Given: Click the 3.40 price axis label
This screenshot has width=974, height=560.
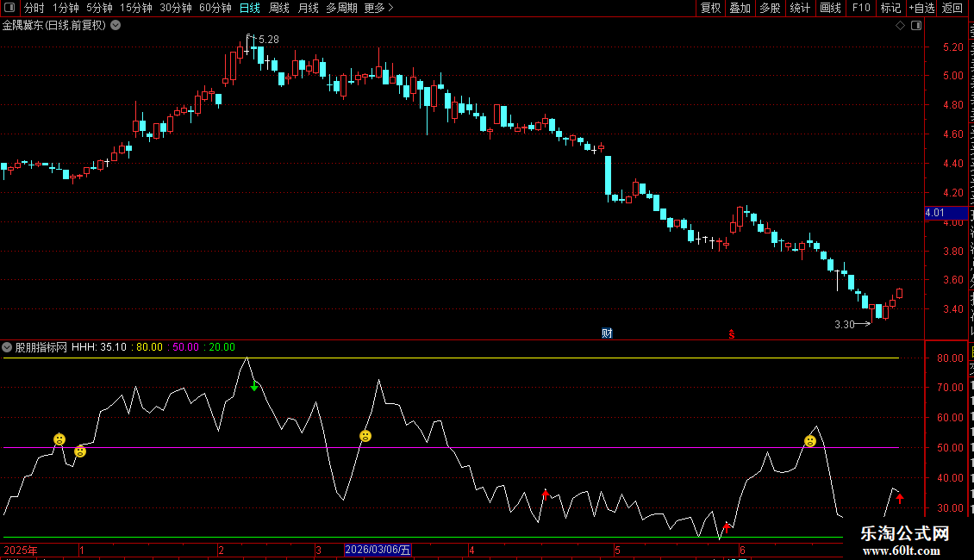Looking at the screenshot, I should 952,309.
